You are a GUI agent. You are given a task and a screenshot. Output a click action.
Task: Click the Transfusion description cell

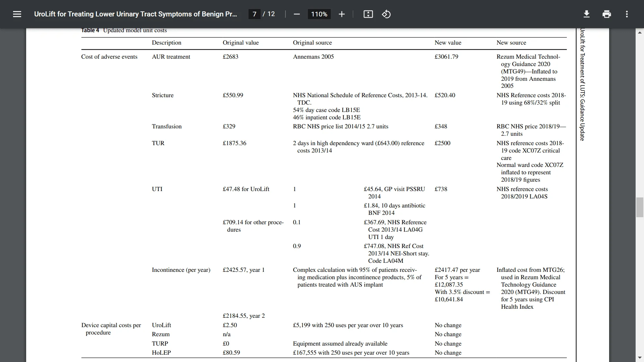pyautogui.click(x=167, y=126)
